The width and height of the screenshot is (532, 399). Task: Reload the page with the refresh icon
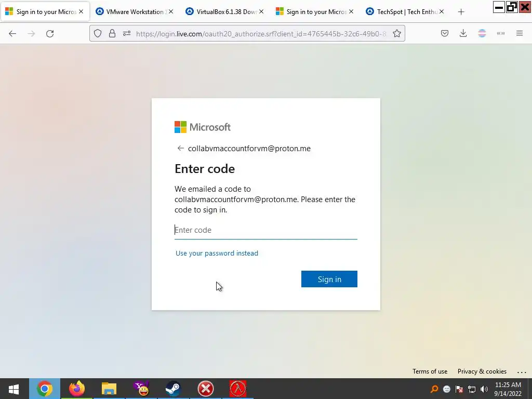point(50,34)
